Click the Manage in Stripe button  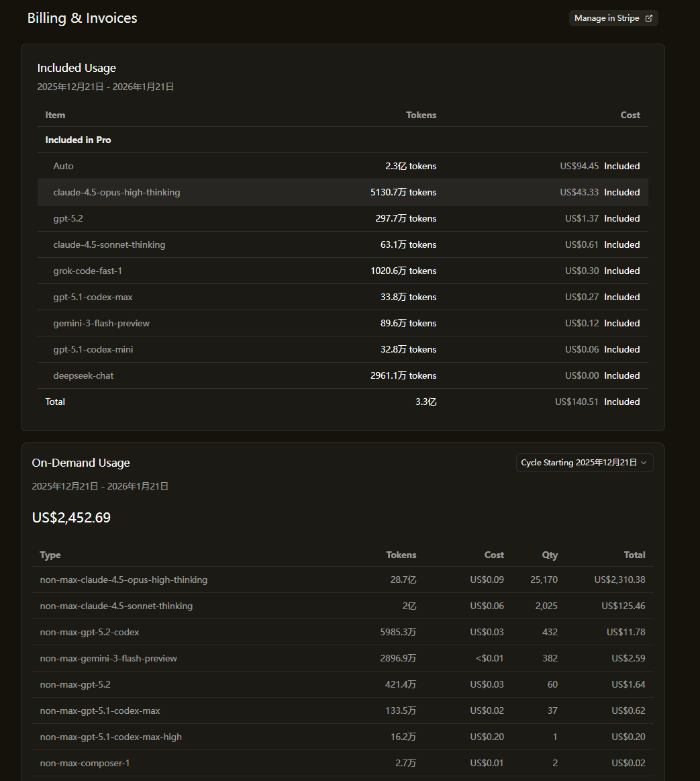tap(607, 18)
